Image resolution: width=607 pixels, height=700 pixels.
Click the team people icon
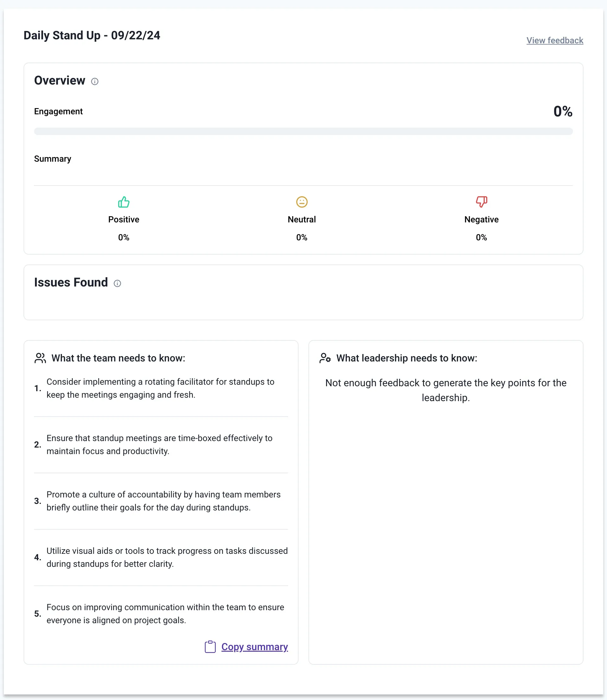(40, 358)
